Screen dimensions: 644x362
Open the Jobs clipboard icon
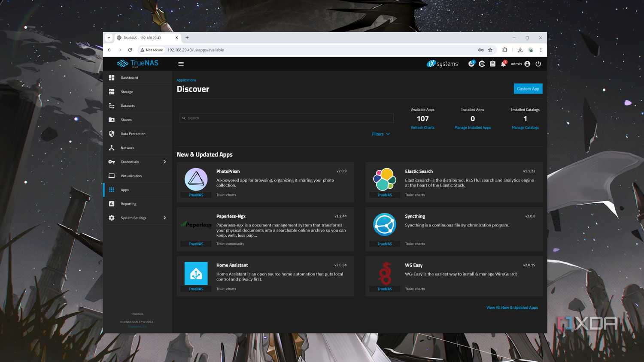(x=493, y=64)
